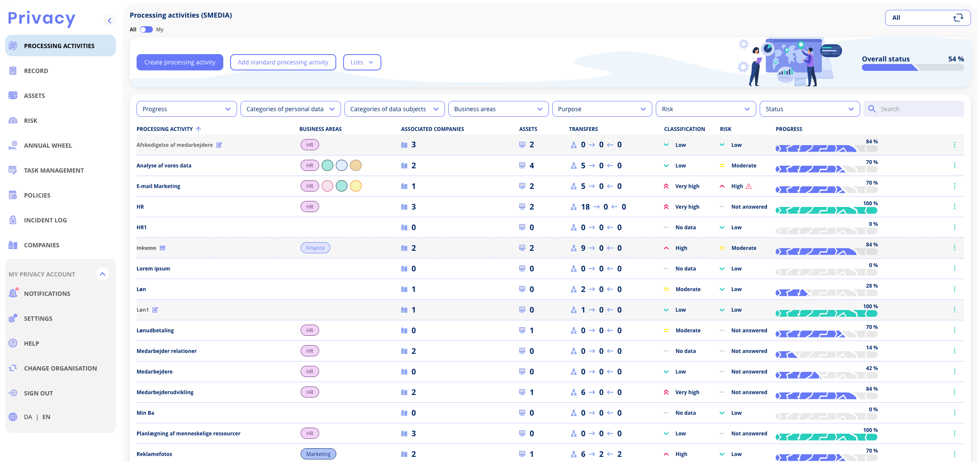Image resolution: width=980 pixels, height=462 pixels.
Task: Open the three-dot menu for Reklamefotos
Action: [955, 454]
